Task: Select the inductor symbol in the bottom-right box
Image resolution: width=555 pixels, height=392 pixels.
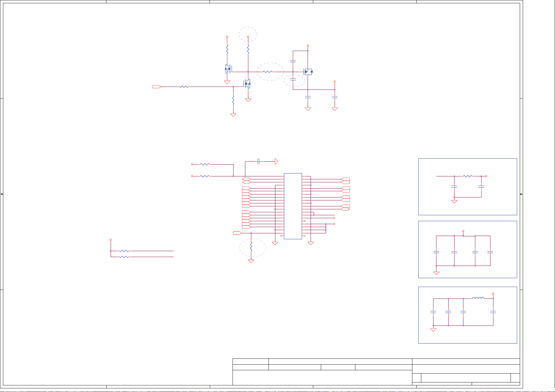Action: tap(478, 298)
